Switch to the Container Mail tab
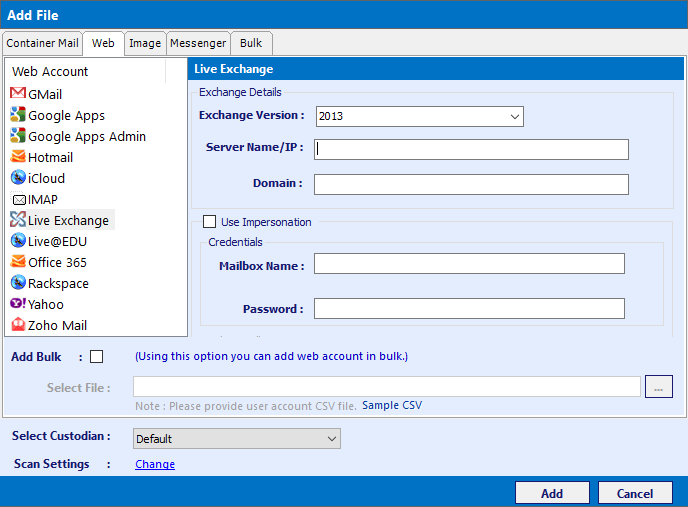688x507 pixels. click(x=42, y=43)
